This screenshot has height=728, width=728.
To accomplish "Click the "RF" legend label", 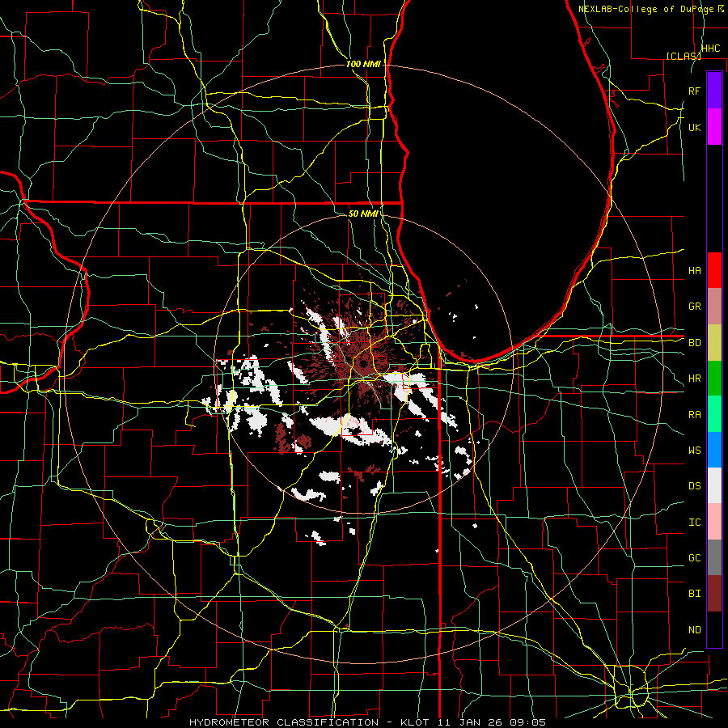I will (694, 91).
